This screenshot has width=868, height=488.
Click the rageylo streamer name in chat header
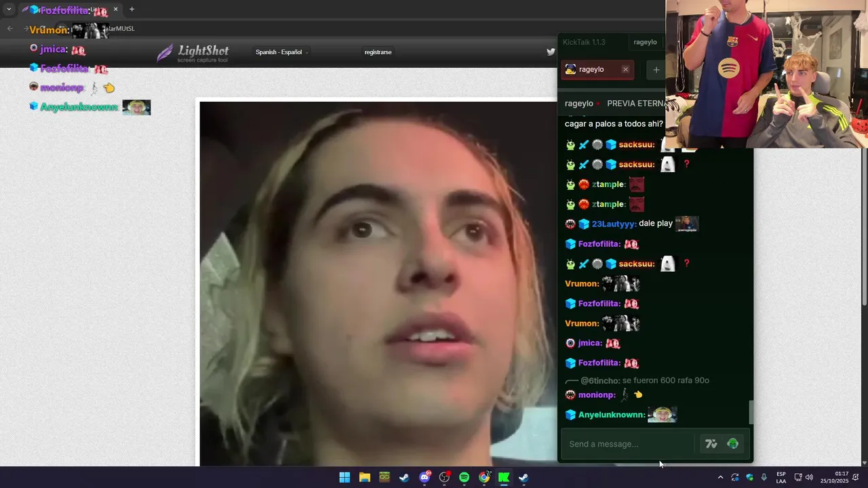(x=579, y=104)
